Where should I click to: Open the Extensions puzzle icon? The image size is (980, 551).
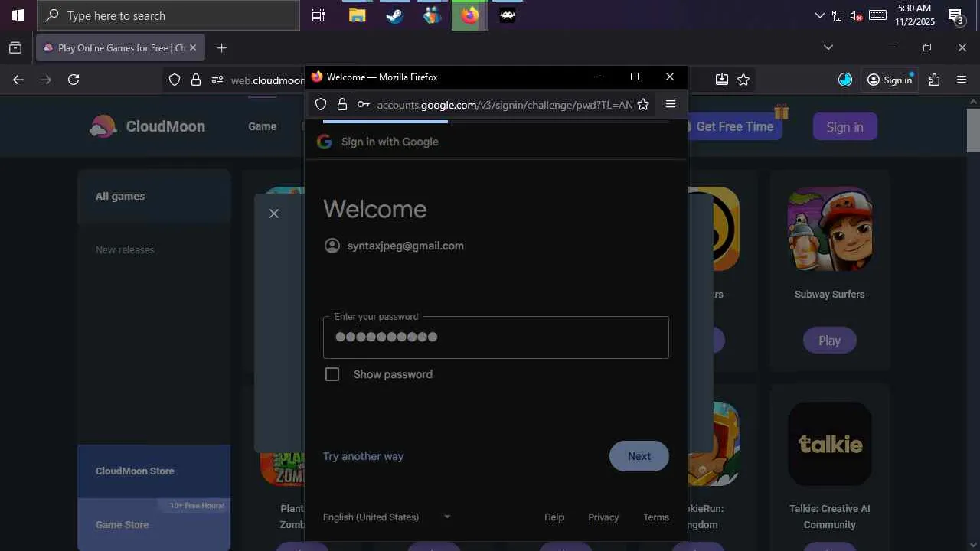(934, 80)
